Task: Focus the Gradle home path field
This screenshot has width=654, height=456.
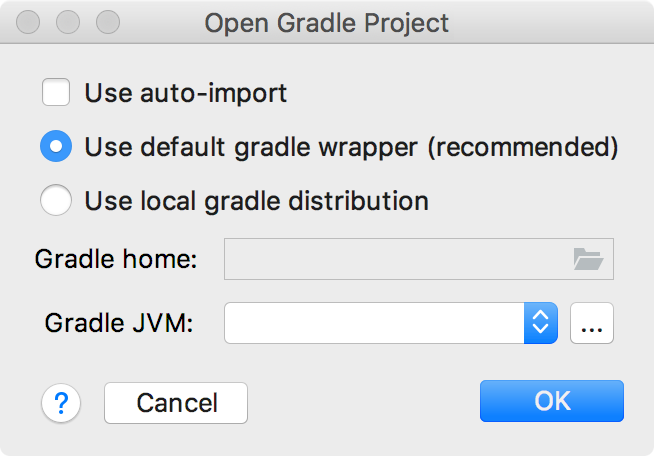Action: click(419, 259)
